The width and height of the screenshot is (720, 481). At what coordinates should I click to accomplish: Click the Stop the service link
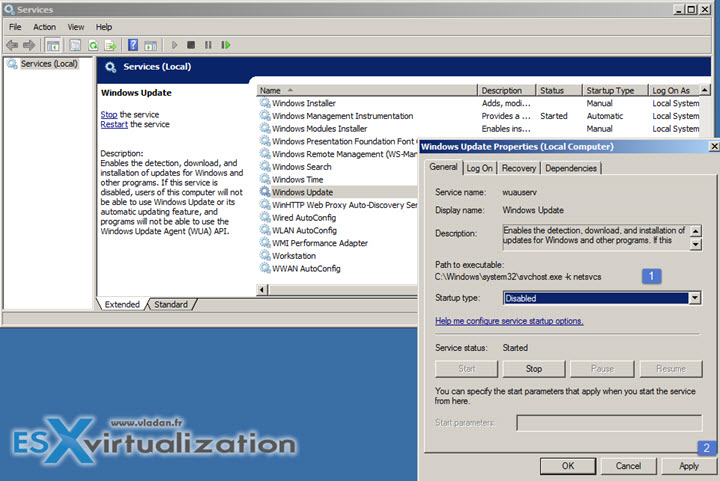tap(109, 114)
